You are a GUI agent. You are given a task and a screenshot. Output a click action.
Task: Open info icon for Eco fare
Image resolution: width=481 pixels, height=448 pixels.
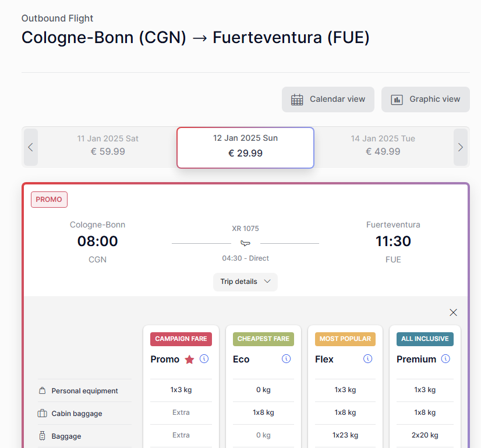pos(286,358)
